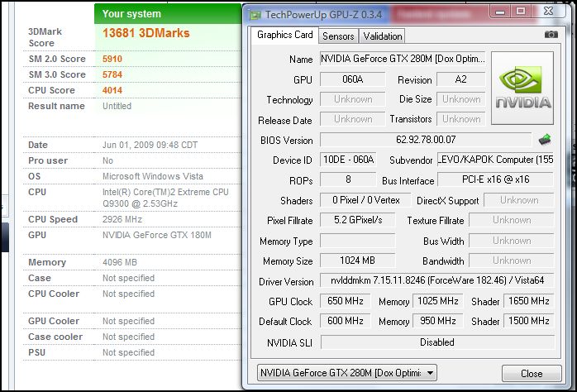The height and width of the screenshot is (392, 577).
Task: Click the Release Date field Unknown
Action: 352,119
